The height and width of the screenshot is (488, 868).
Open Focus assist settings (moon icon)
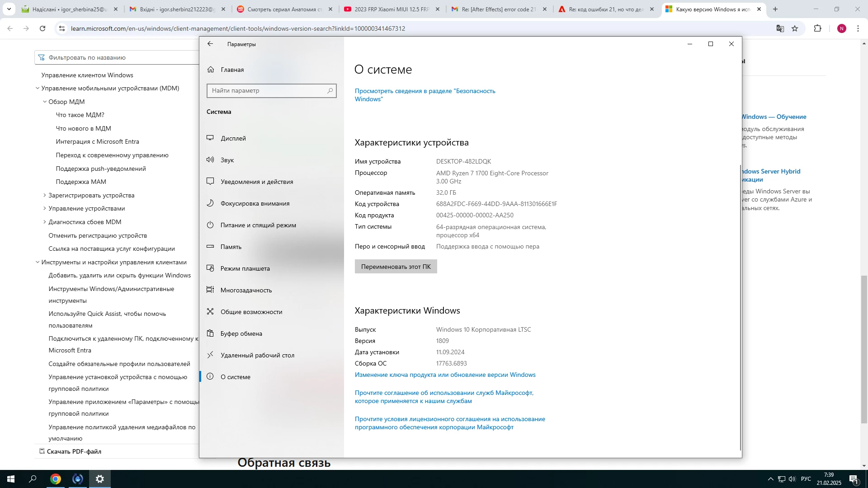click(x=255, y=203)
